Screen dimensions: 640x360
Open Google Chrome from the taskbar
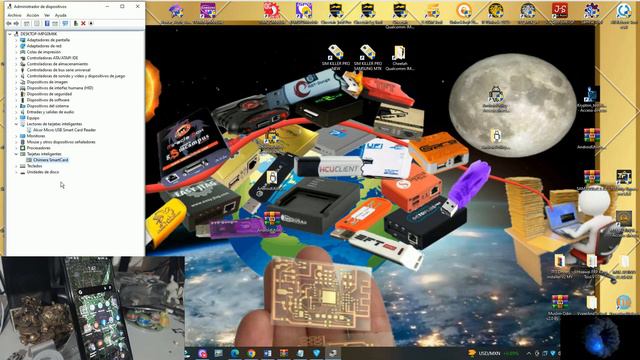click(x=251, y=353)
